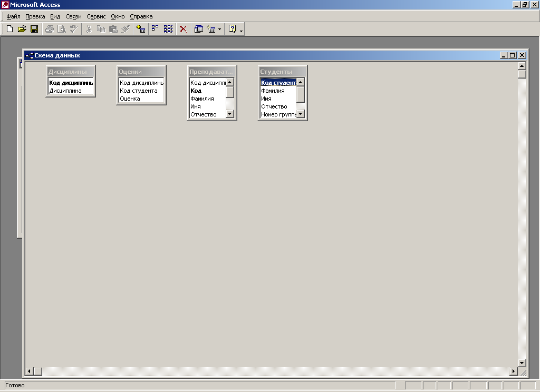The image size is (540, 392).
Task: Click the schema window horizontal scroll thumb
Action: [37, 371]
